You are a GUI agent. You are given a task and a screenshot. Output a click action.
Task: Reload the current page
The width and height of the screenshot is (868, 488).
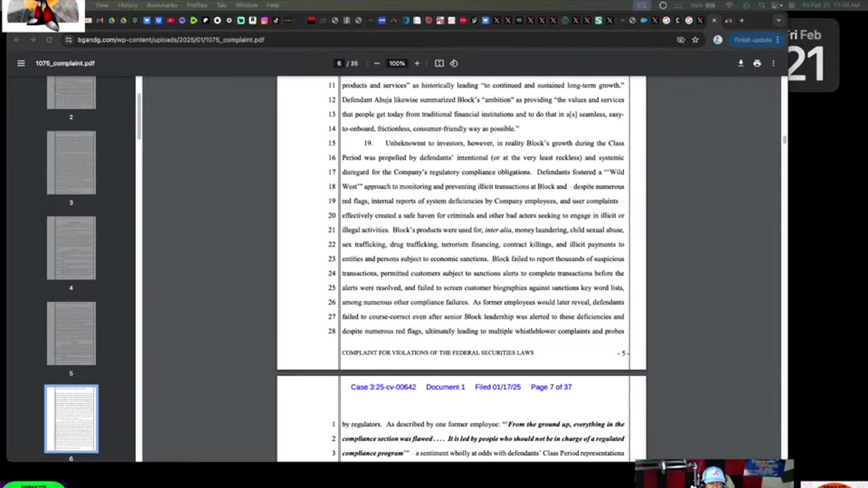pos(49,39)
